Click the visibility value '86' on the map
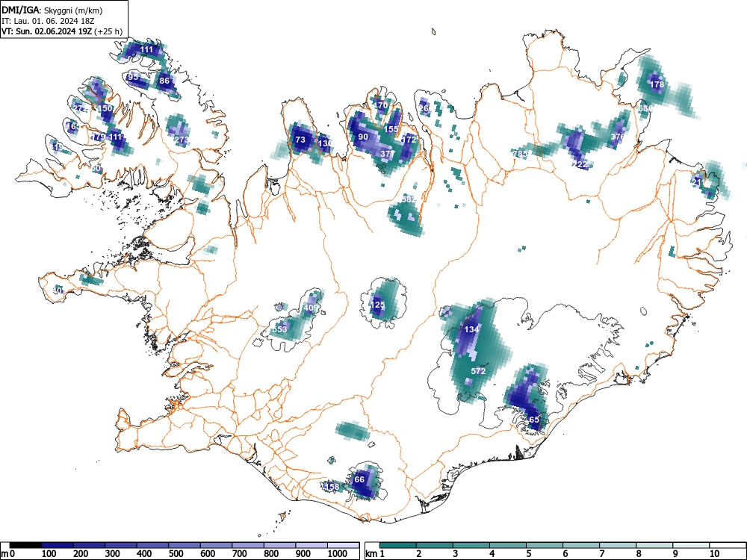This screenshot has width=747, height=560. pos(164,81)
